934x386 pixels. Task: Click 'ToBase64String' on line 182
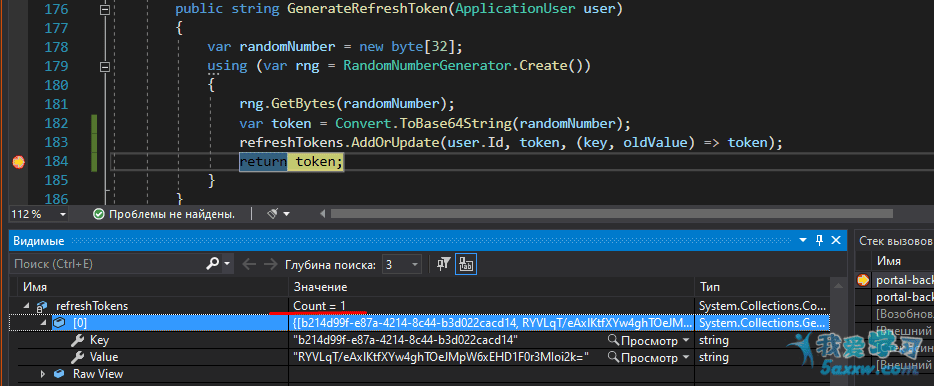[x=455, y=124]
